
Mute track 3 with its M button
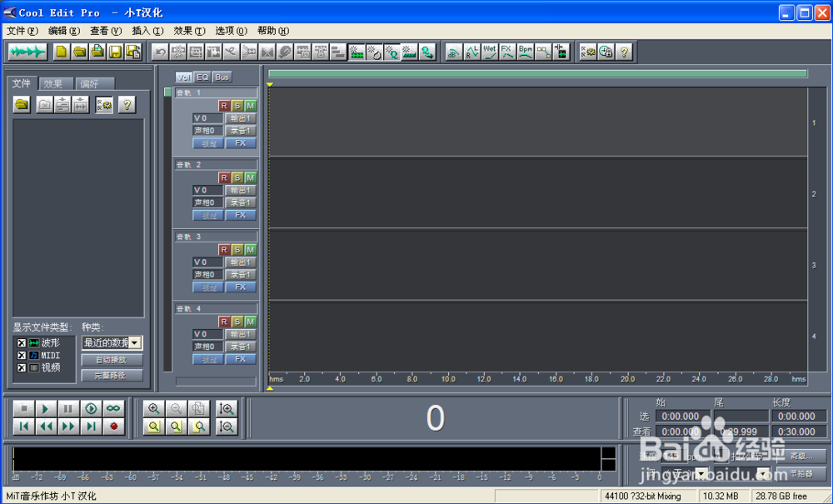[x=250, y=249]
